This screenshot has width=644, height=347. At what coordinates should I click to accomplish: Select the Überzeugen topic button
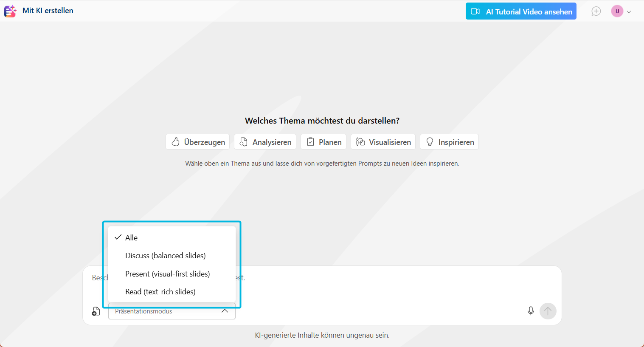(198, 142)
